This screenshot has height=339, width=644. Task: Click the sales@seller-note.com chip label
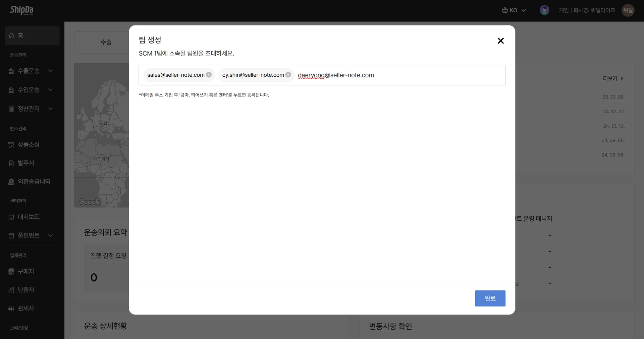(176, 75)
